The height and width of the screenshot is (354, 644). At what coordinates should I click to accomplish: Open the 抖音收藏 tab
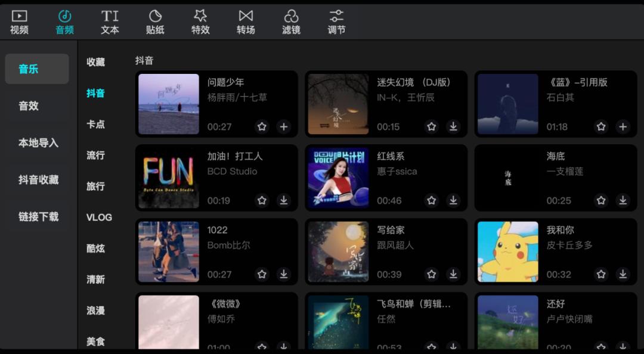(x=36, y=181)
